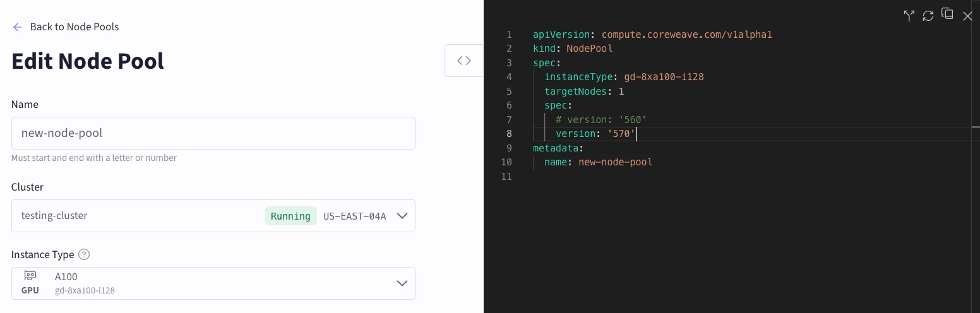The image size is (980, 313).
Task: Click the 'Cluster' field label
Action: (x=27, y=187)
